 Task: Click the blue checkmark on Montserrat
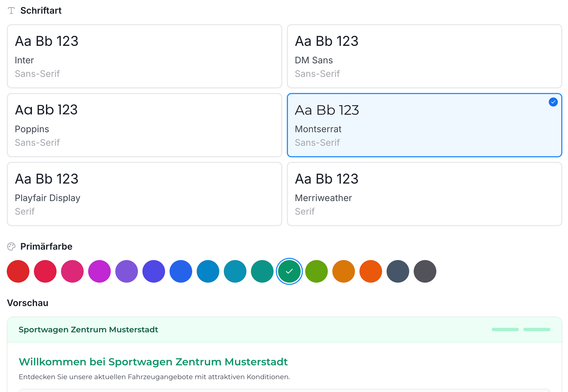point(553,102)
